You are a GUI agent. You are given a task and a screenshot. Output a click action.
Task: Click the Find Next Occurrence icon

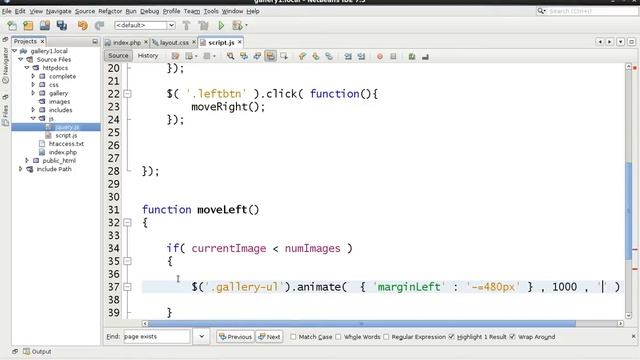click(257, 56)
